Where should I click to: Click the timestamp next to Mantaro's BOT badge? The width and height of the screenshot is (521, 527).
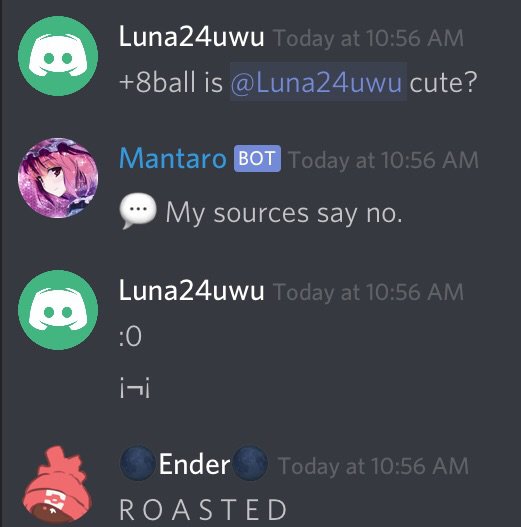click(384, 160)
